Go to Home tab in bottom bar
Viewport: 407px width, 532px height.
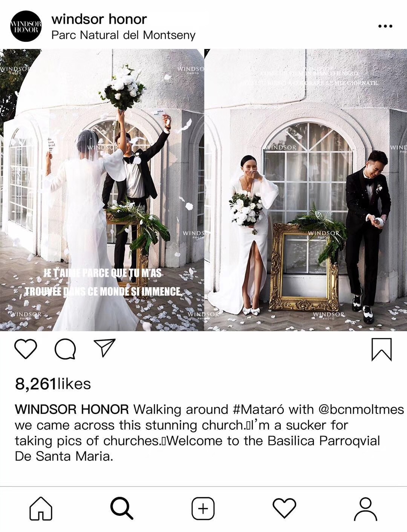41,508
